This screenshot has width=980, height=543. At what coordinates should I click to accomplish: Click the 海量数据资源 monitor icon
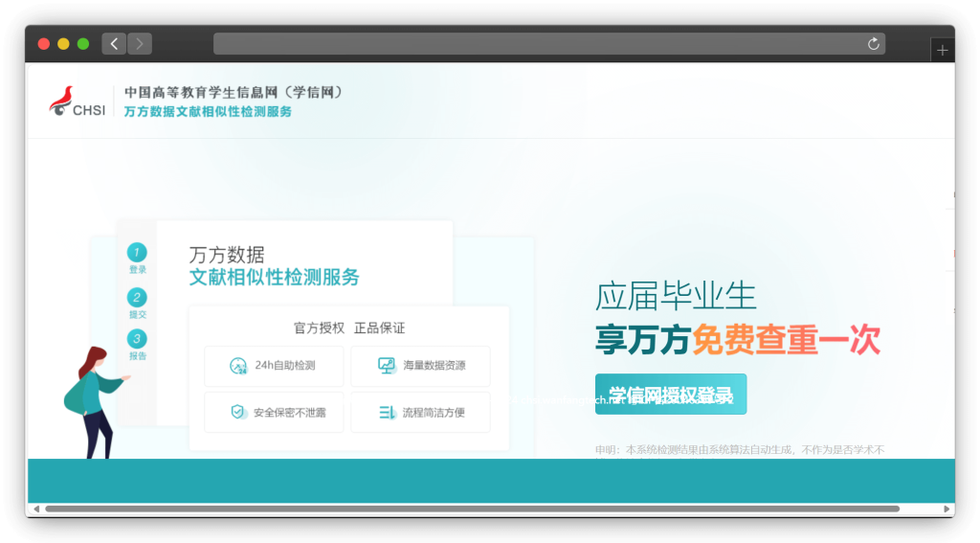[x=387, y=366]
